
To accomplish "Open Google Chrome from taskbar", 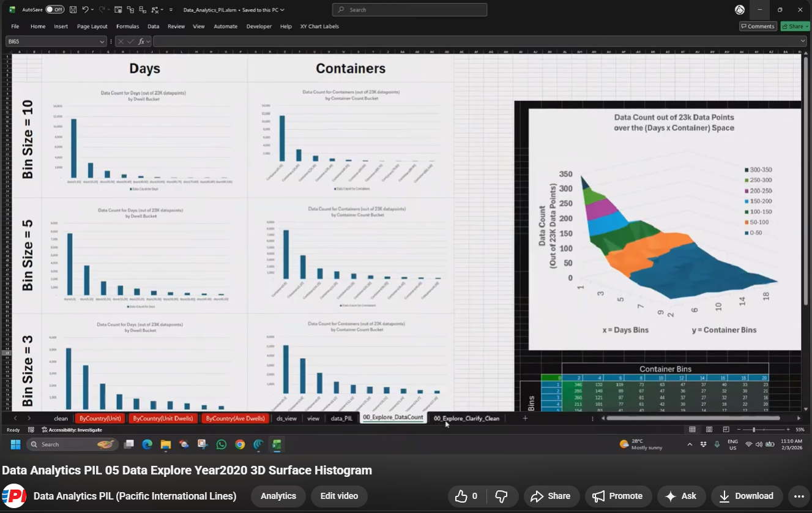I will (x=239, y=444).
